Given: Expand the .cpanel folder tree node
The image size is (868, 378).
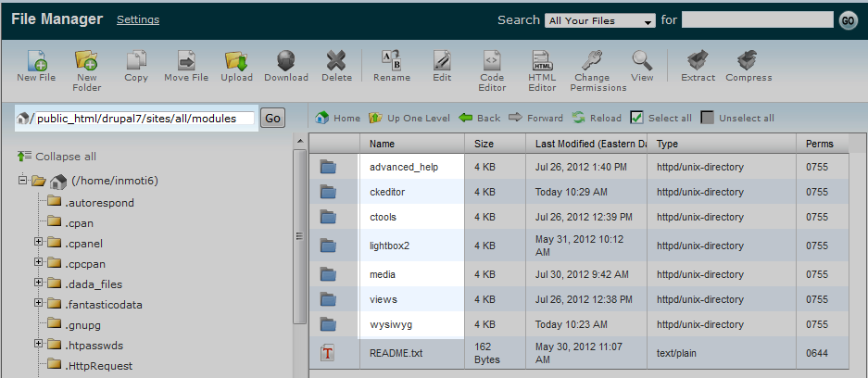Looking at the screenshot, I should [x=39, y=244].
